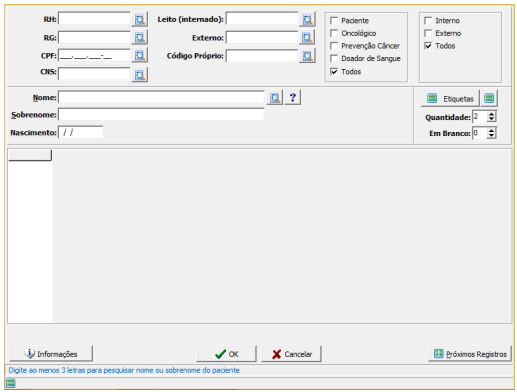Image resolution: width=517 pixels, height=392 pixels.
Task: Click into the Sobrenome text field
Action: pyautogui.click(x=161, y=114)
